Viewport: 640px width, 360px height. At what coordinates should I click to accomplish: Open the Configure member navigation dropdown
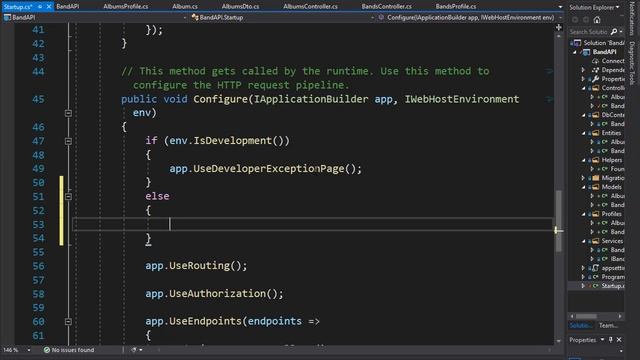560,18
